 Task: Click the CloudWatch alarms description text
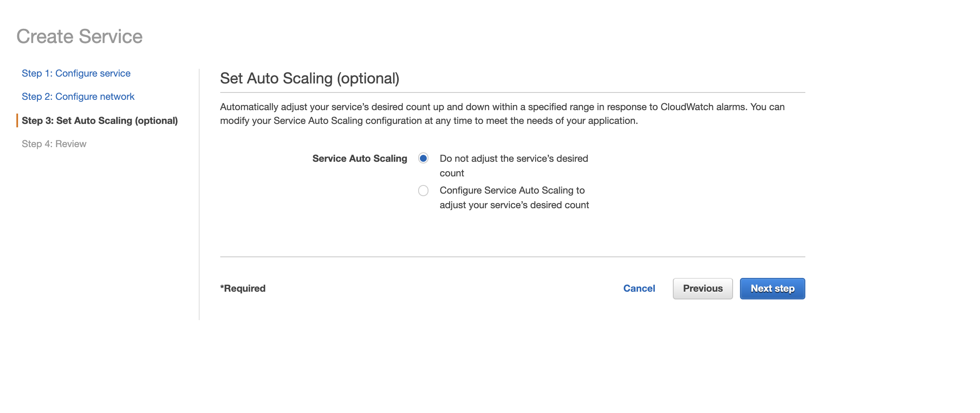point(501,114)
